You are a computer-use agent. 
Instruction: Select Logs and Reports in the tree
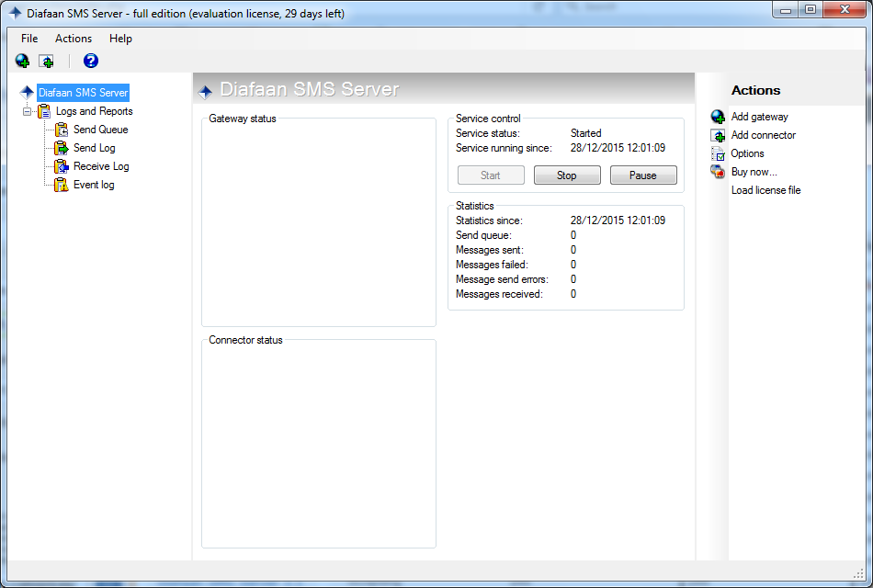92,110
